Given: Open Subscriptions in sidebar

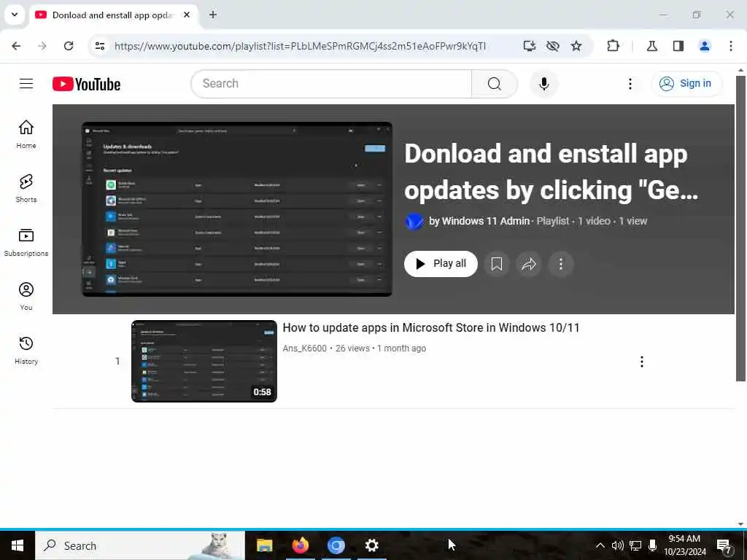Looking at the screenshot, I should point(26,242).
